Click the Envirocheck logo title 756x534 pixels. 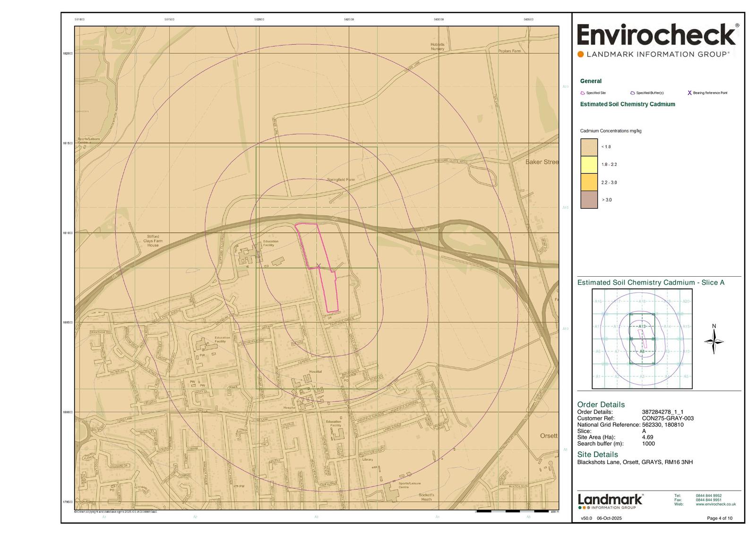tap(656, 35)
